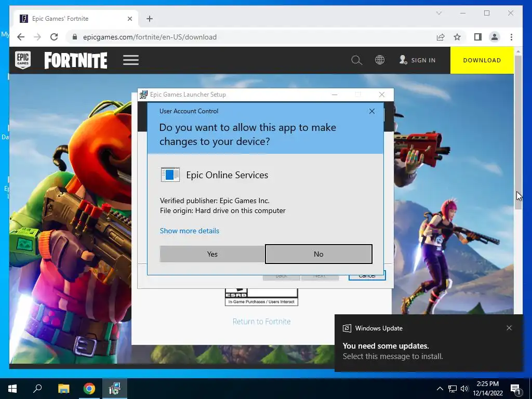Open the language globe icon
The width and height of the screenshot is (532, 399).
380,60
